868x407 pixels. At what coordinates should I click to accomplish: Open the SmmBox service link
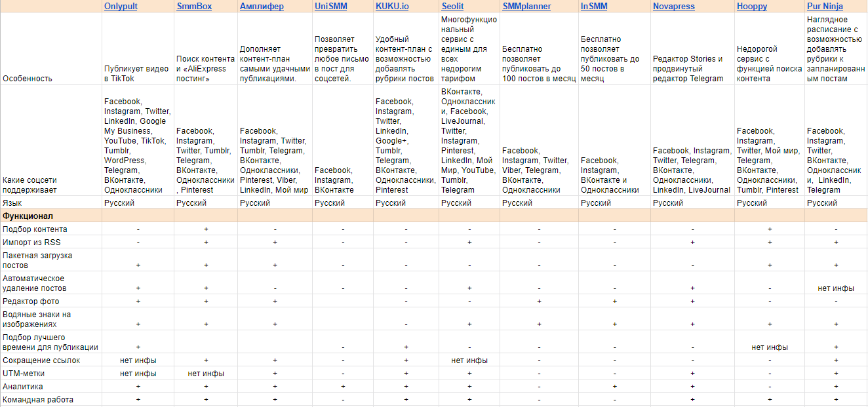[193, 7]
